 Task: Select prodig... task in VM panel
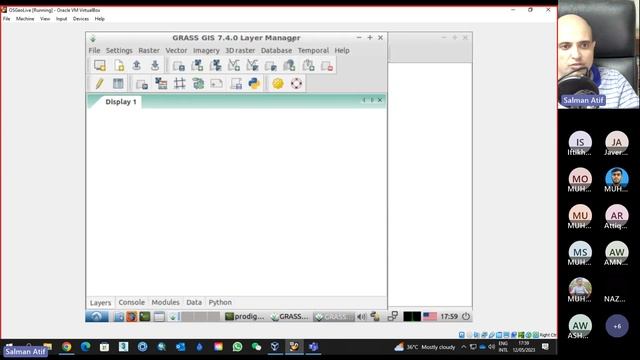[x=245, y=316]
